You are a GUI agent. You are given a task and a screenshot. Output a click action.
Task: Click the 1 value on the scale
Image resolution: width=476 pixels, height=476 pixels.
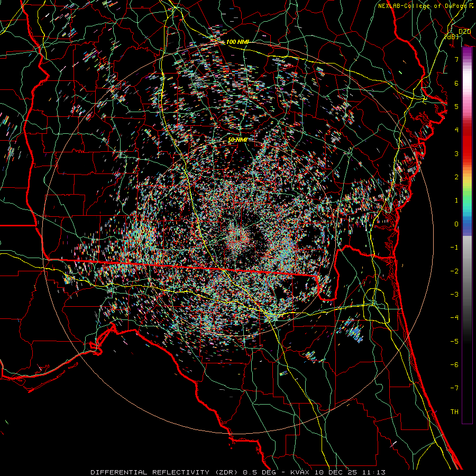coord(456,200)
